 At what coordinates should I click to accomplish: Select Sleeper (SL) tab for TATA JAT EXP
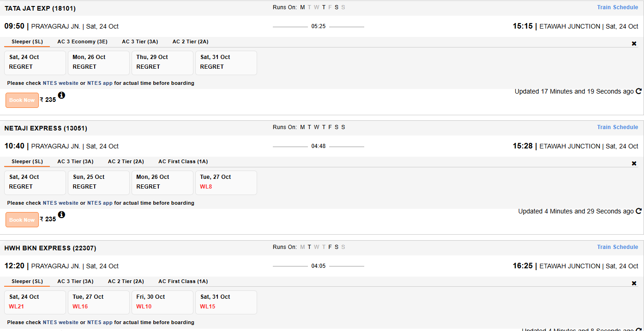27,42
